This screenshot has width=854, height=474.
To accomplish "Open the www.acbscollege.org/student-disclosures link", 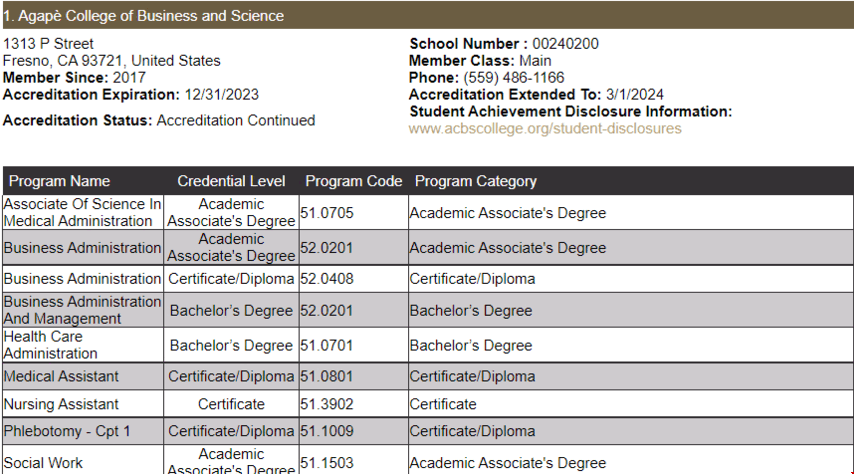I will (545, 129).
